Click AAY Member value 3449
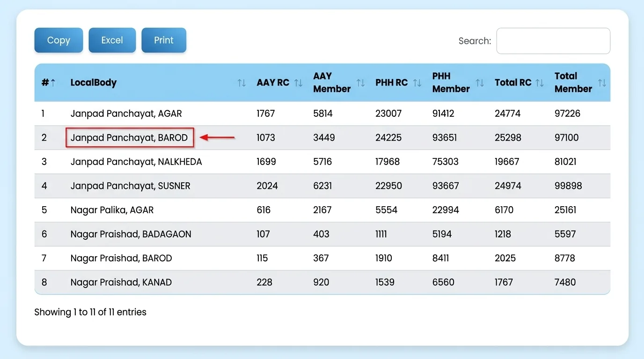The width and height of the screenshot is (644, 359). tap(324, 137)
